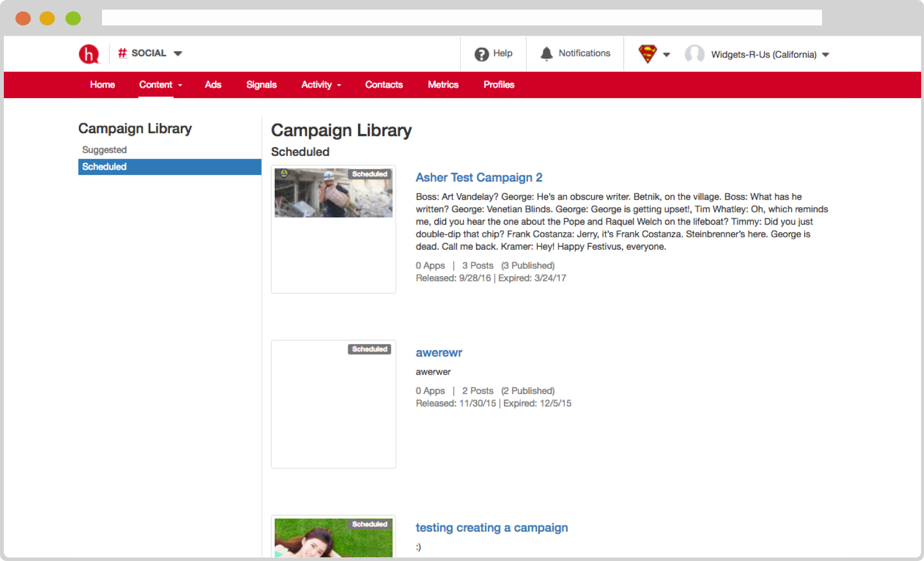Open the Help link
The image size is (924, 561).
click(x=502, y=53)
